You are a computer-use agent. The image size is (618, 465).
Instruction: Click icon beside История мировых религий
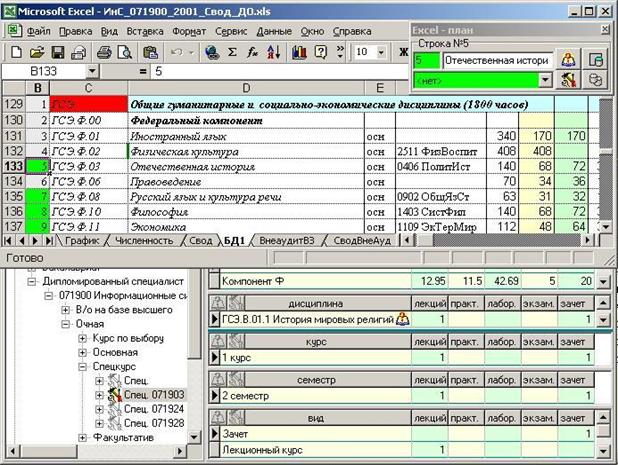coord(403,319)
